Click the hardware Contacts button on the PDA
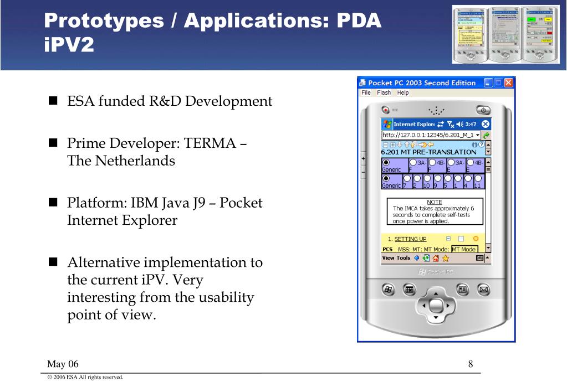567x392 pixels. coord(462,290)
